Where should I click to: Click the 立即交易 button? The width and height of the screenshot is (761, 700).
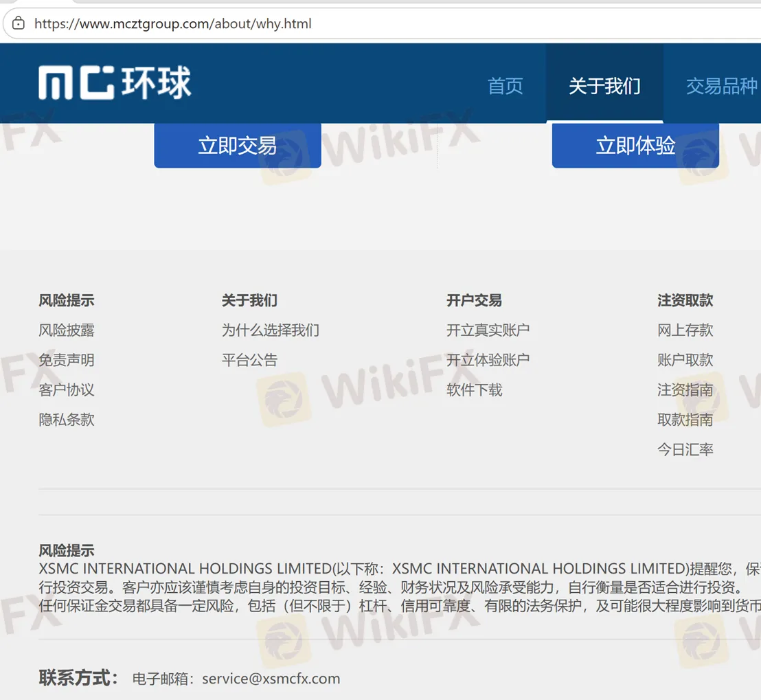click(x=238, y=145)
